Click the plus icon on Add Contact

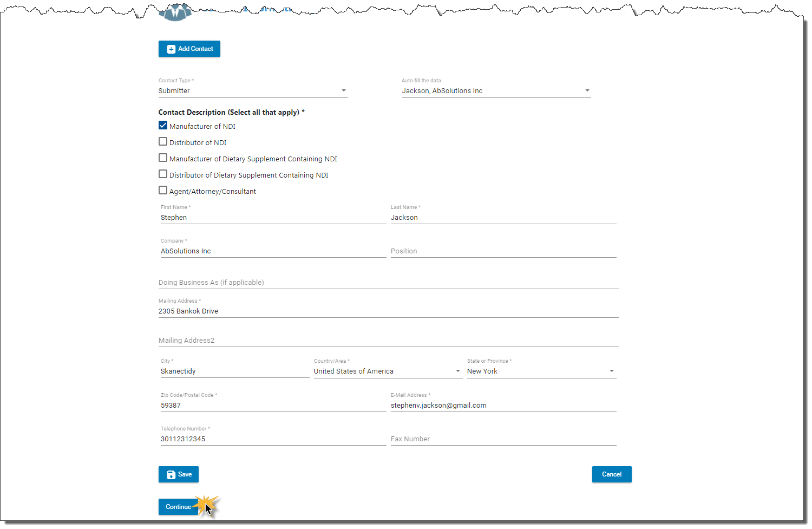click(x=171, y=49)
